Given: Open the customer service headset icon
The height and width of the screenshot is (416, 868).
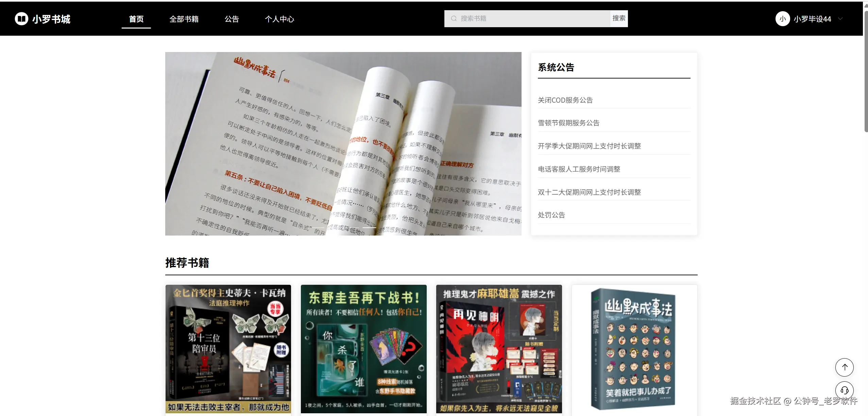Looking at the screenshot, I should point(844,390).
